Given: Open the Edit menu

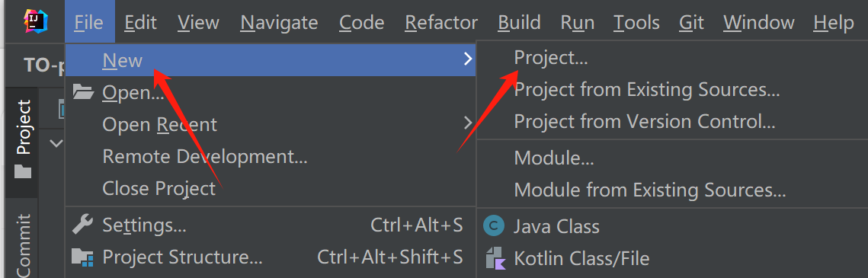Looking at the screenshot, I should [141, 22].
